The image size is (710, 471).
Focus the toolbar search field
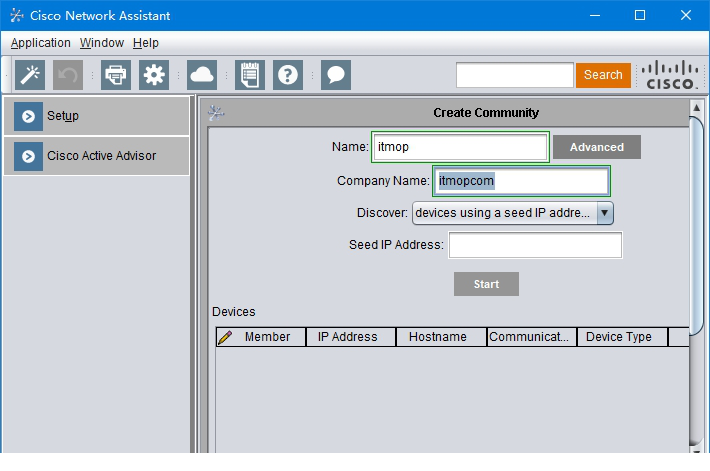point(515,75)
